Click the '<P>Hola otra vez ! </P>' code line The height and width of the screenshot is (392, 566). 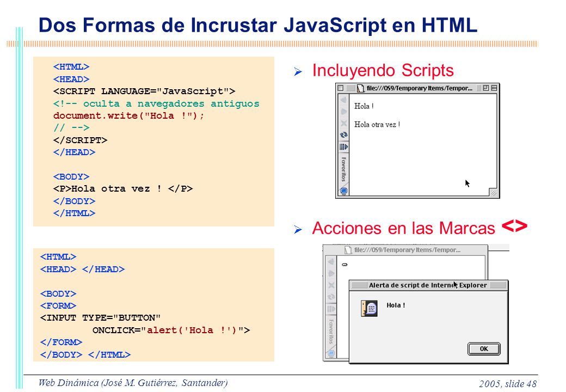(x=123, y=189)
